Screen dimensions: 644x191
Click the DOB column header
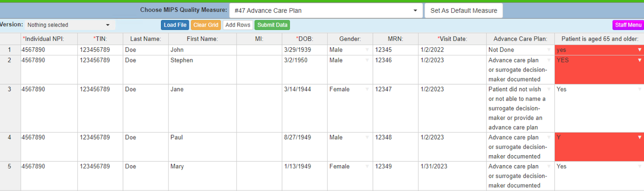click(x=304, y=39)
